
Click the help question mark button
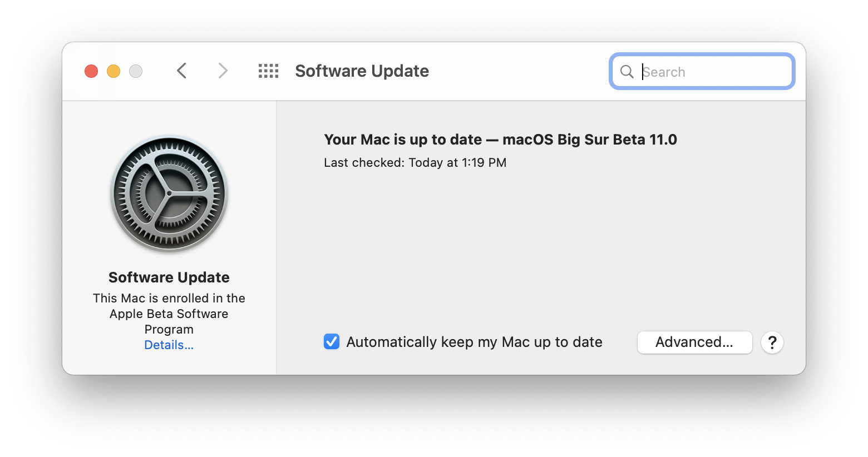pos(772,342)
